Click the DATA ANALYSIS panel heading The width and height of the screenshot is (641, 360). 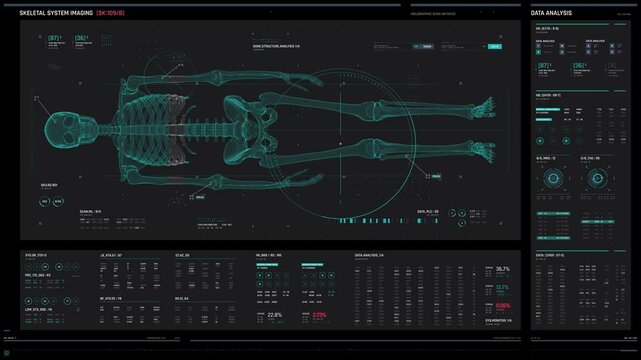click(x=551, y=13)
